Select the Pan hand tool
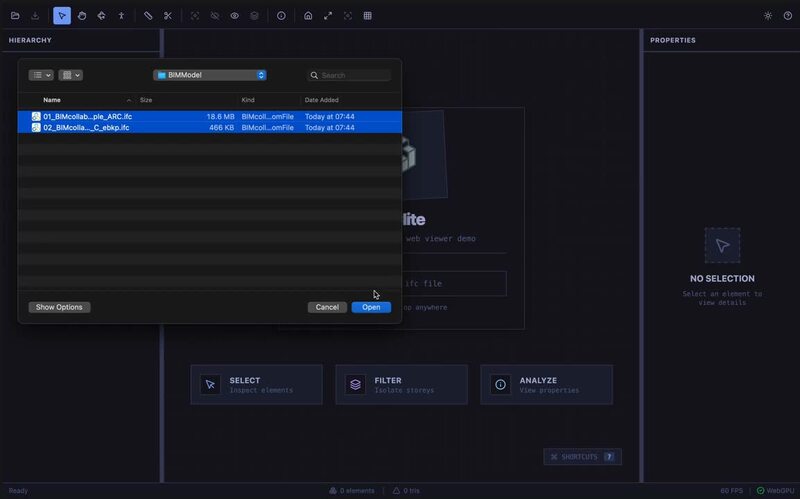The image size is (800, 499). 82,16
